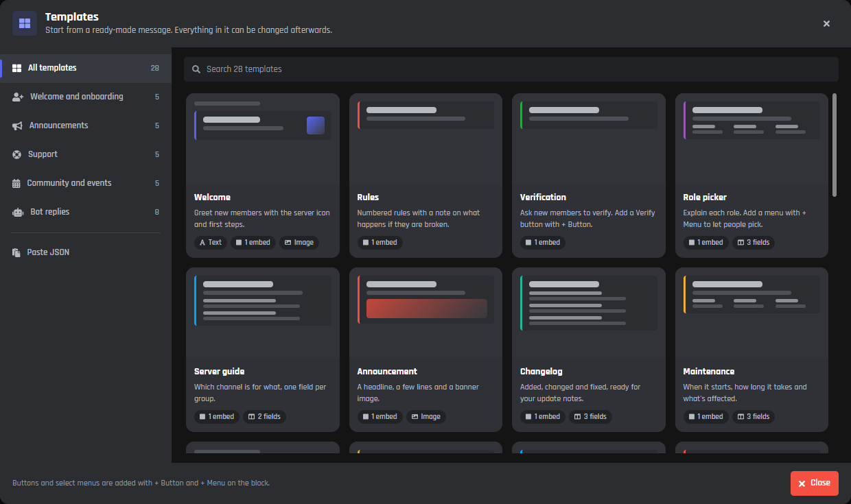Dismiss the dialog with the top-right X
This screenshot has width=851, height=504.
[826, 23]
